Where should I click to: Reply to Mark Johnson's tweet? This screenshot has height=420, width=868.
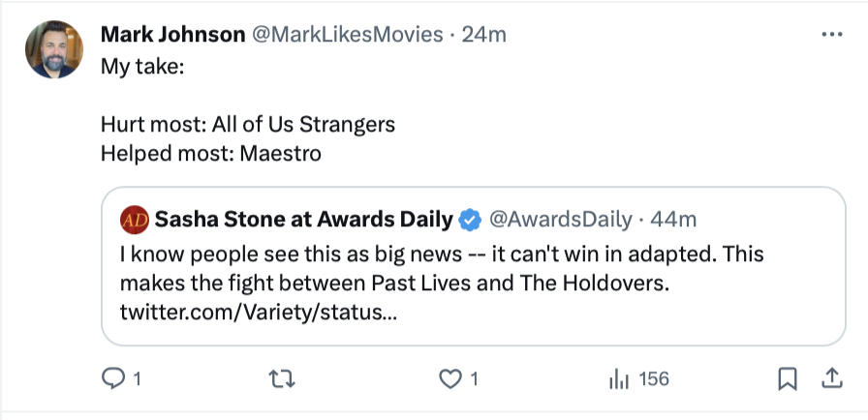112,379
